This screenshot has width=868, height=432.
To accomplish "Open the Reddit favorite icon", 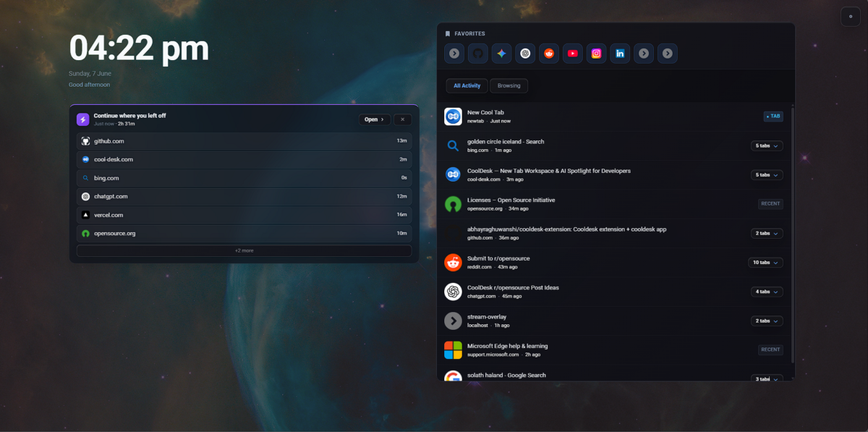I will [x=549, y=53].
